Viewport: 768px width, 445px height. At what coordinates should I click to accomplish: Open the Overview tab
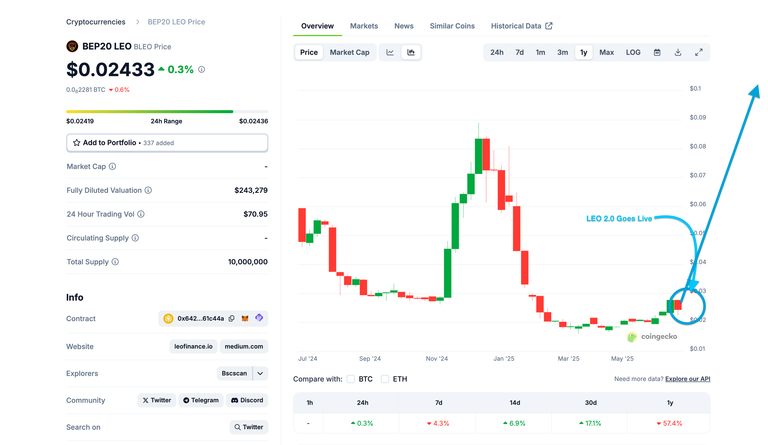point(317,26)
